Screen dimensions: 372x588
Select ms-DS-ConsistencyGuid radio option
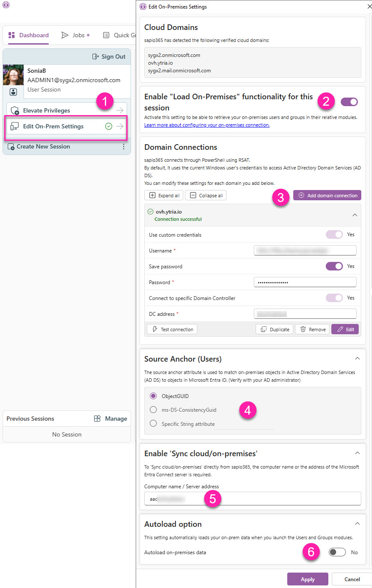(x=153, y=410)
